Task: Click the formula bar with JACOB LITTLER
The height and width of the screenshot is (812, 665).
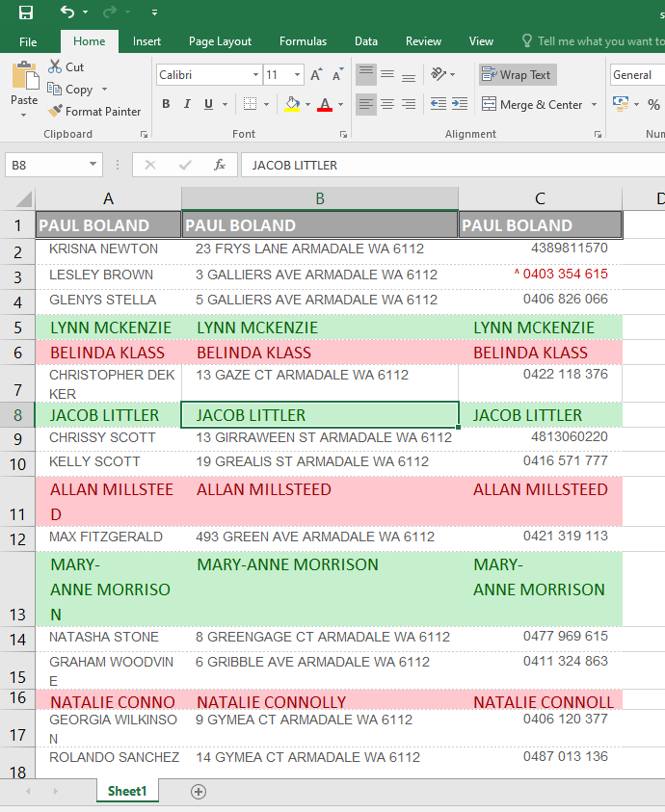Action: click(x=453, y=166)
